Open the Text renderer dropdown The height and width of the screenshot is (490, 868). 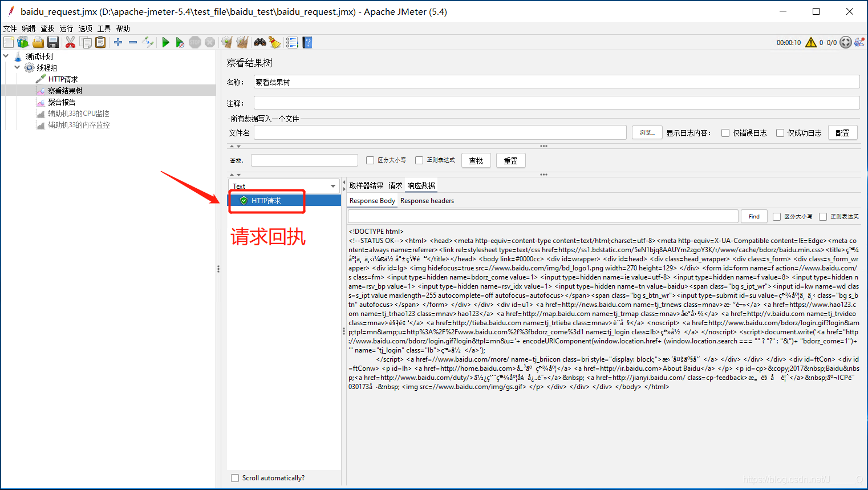(284, 186)
